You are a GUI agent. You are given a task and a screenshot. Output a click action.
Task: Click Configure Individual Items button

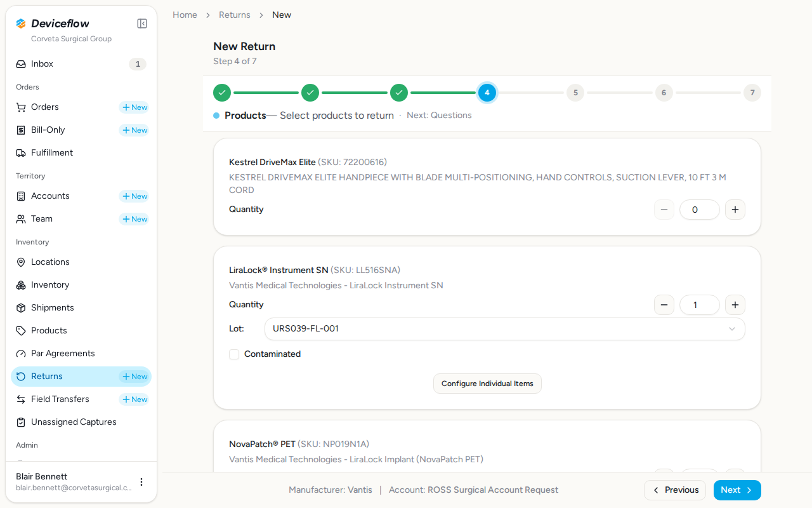tap(487, 384)
